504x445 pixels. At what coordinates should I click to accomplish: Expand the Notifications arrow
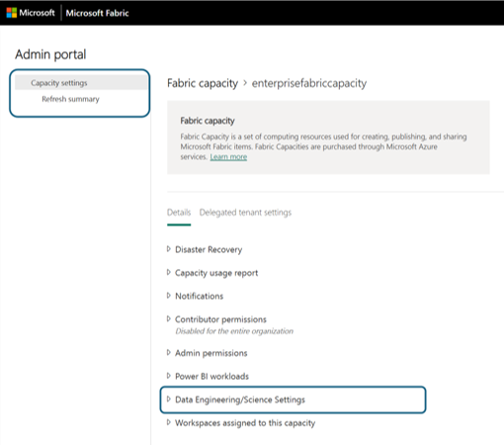(169, 296)
